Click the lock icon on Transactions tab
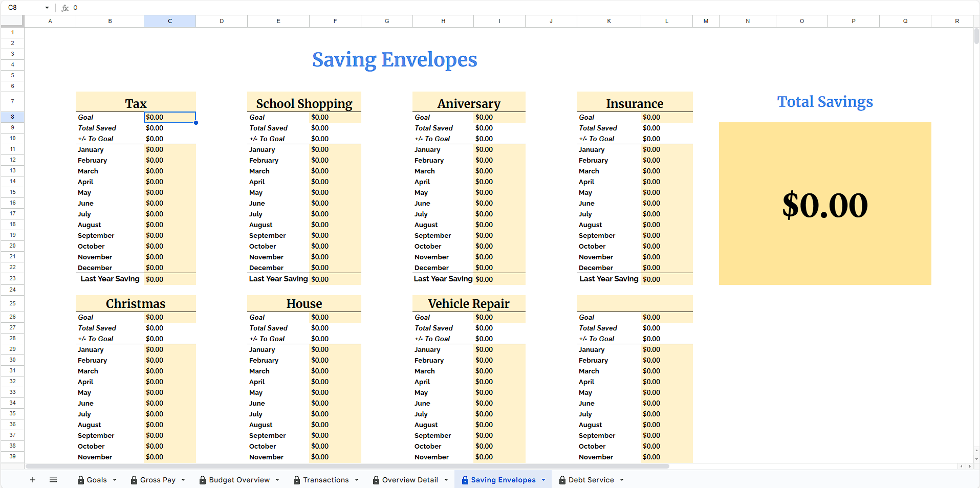The height and width of the screenshot is (488, 980). (x=297, y=480)
